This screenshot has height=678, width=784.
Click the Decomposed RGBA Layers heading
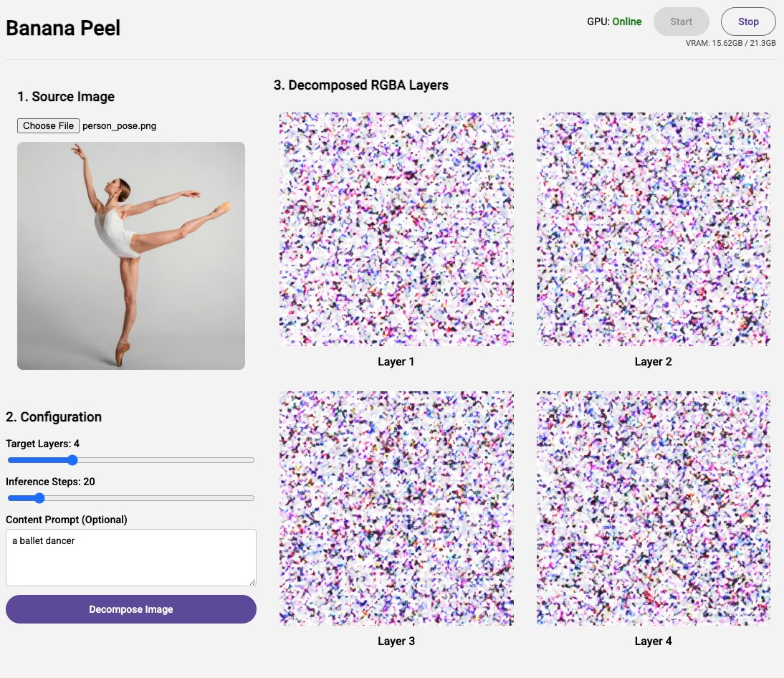pos(360,85)
